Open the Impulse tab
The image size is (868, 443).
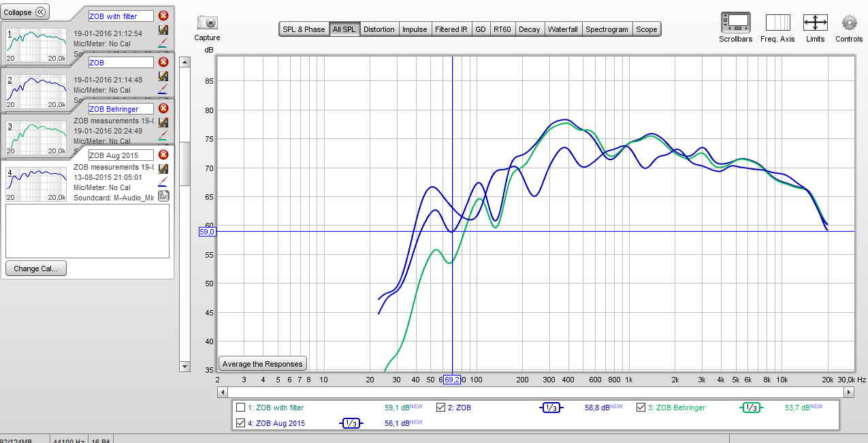[415, 29]
